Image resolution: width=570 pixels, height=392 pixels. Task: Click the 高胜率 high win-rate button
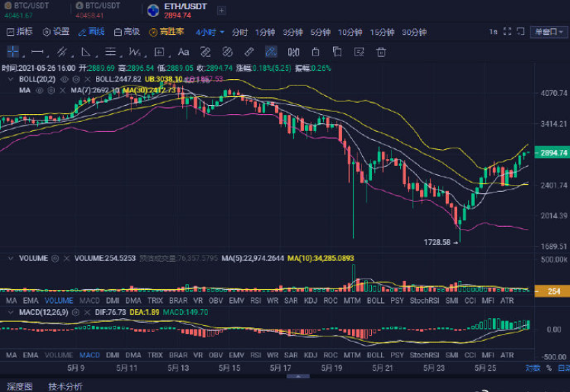click(x=166, y=32)
